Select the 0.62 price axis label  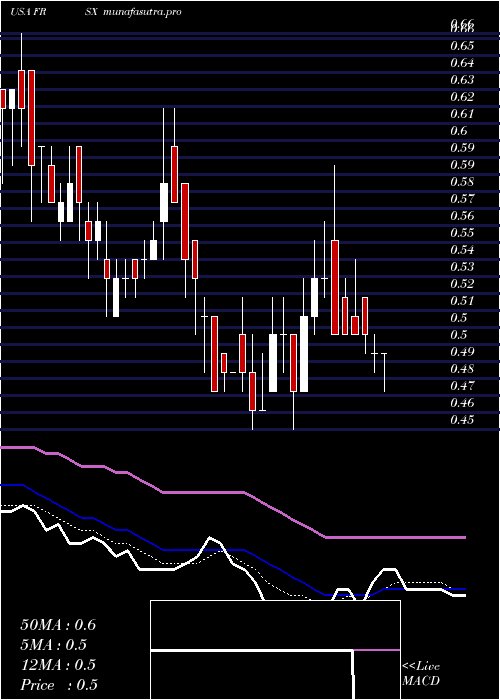coord(461,96)
